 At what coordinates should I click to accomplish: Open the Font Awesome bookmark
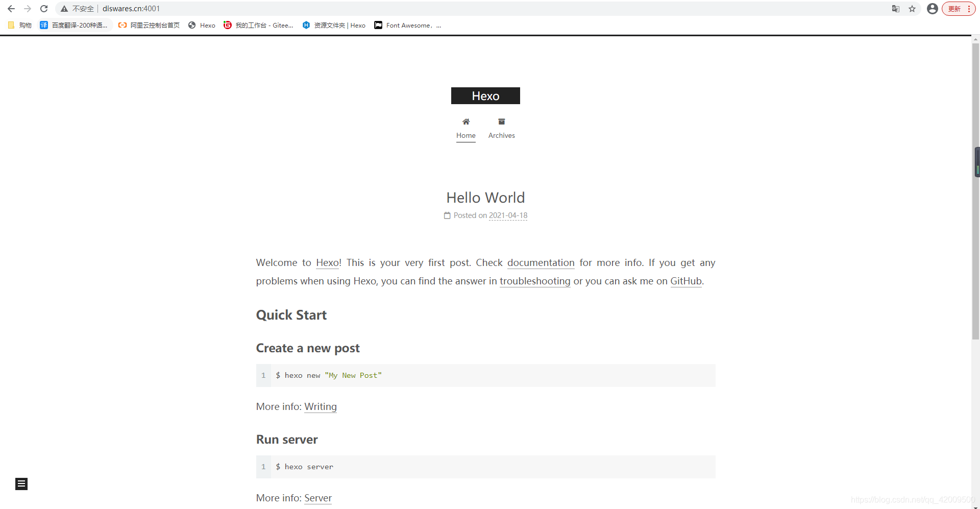point(407,25)
